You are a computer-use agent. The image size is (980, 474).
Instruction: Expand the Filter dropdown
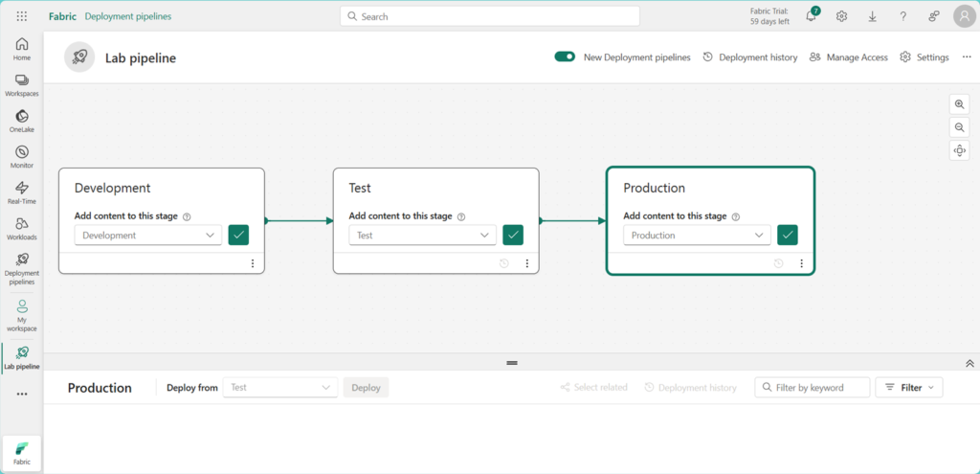[909, 387]
